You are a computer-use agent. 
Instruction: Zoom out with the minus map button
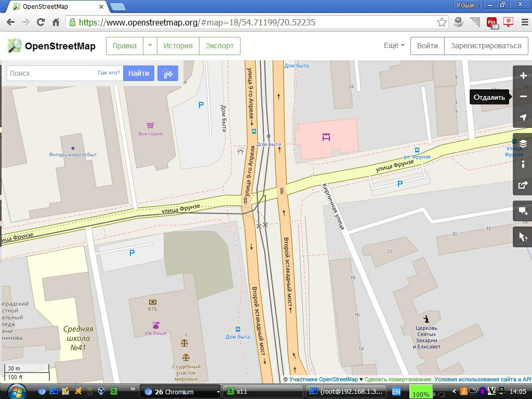[x=523, y=97]
